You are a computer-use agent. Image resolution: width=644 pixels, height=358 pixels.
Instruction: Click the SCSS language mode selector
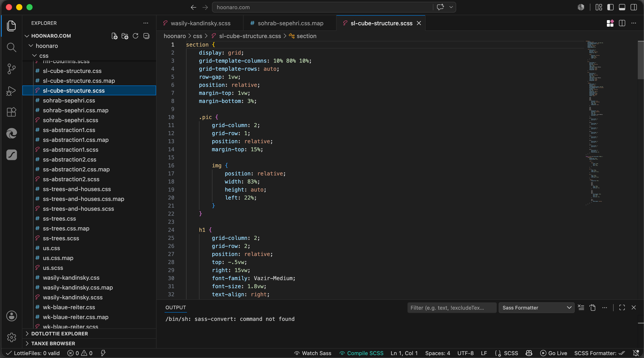point(511,353)
